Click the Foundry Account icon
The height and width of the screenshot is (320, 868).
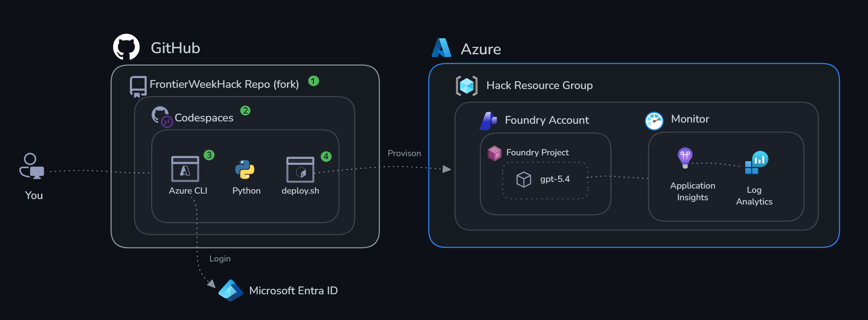pyautogui.click(x=488, y=121)
